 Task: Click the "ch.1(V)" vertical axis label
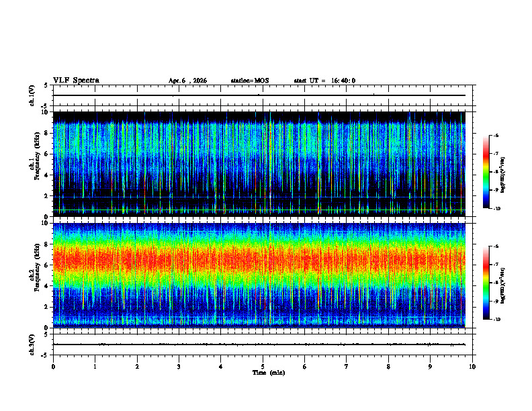(32, 95)
